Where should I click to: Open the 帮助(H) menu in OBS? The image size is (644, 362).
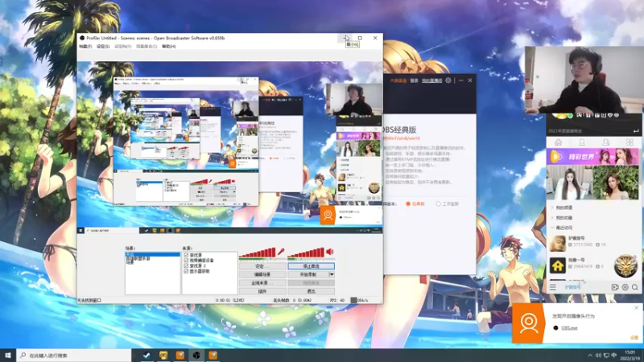pos(169,47)
